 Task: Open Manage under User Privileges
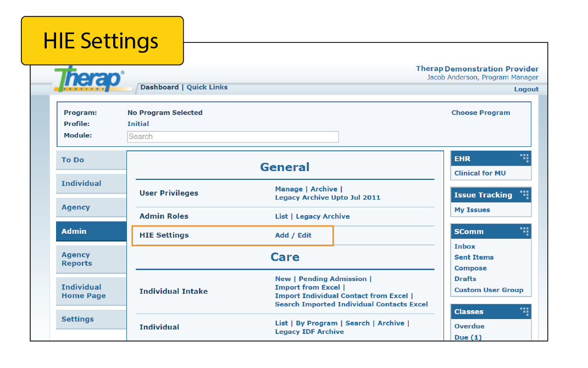(x=289, y=189)
